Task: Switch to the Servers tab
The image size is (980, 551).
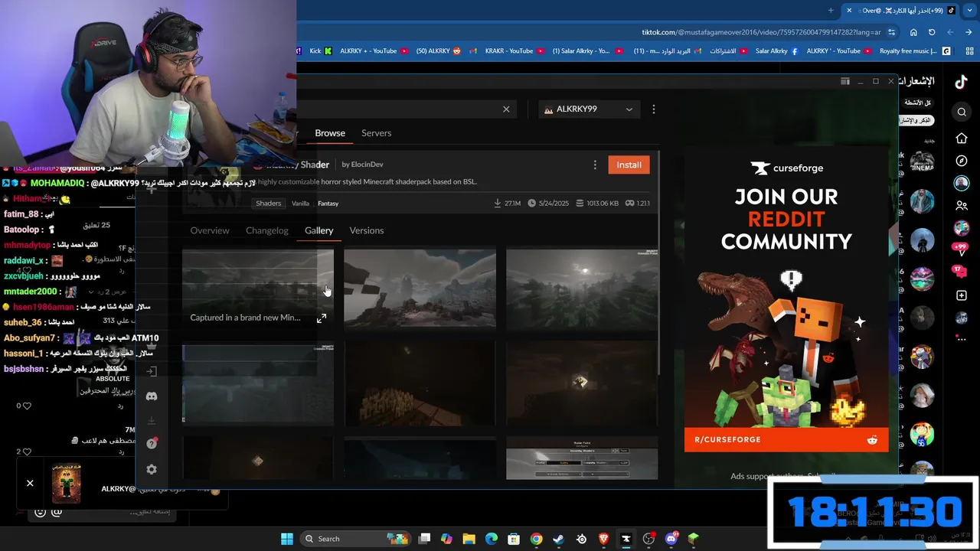Action: 376,133
